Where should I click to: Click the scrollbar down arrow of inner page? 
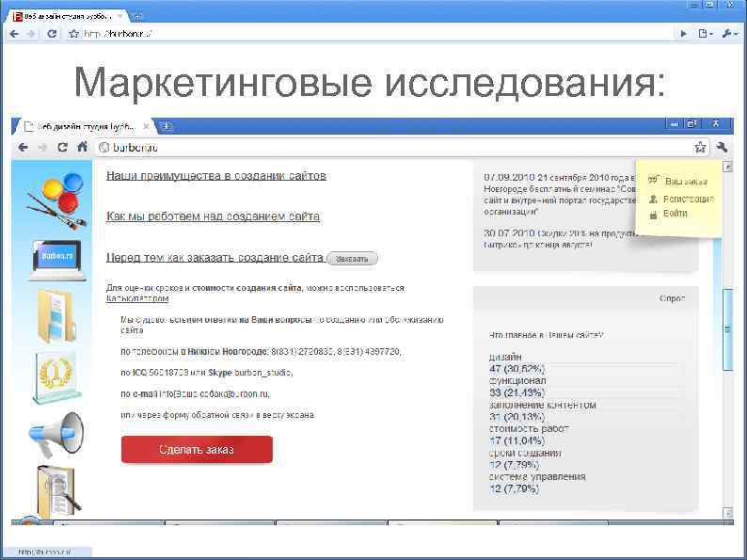(x=727, y=513)
